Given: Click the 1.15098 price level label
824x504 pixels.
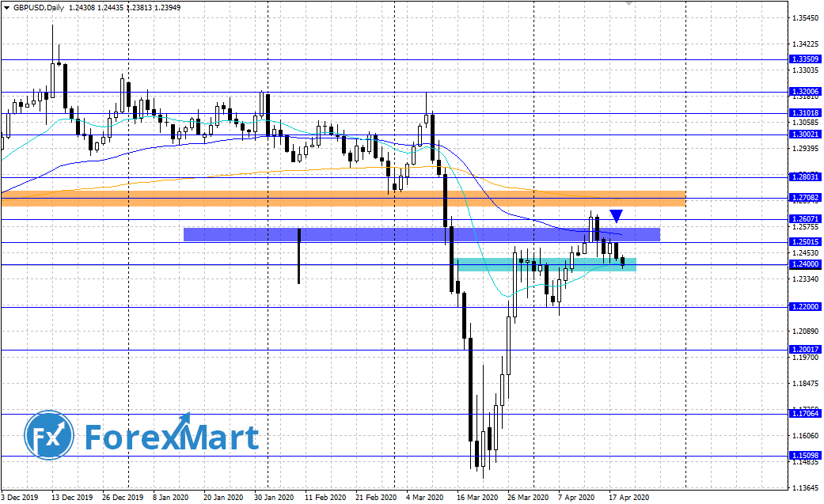Looking at the screenshot, I should [x=804, y=456].
